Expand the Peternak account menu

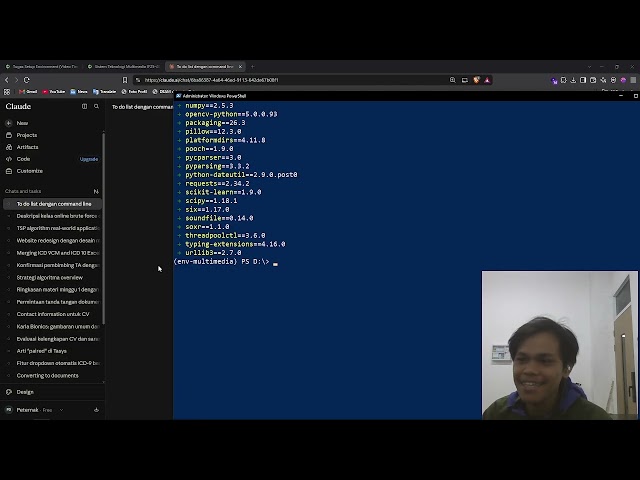[x=35, y=410]
